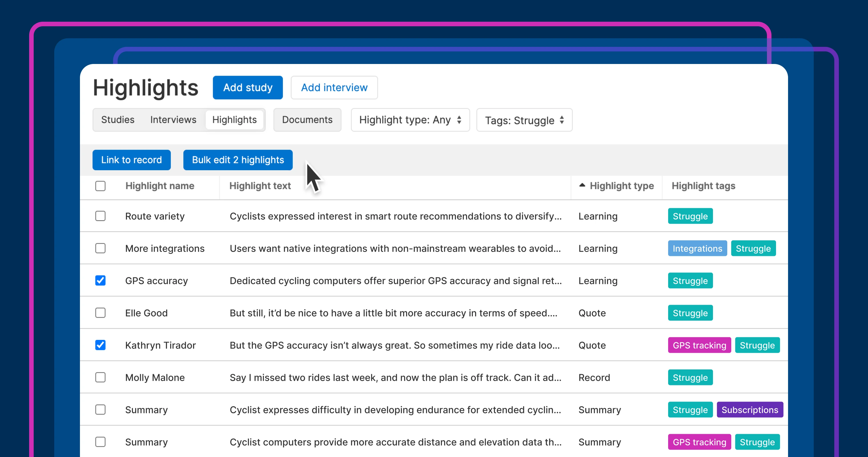Check the More integrations row checkbox
This screenshot has width=868, height=457.
click(x=101, y=248)
